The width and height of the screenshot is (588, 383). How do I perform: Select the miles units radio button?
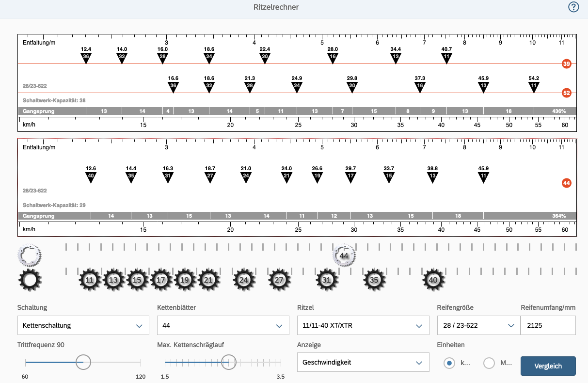coord(489,363)
